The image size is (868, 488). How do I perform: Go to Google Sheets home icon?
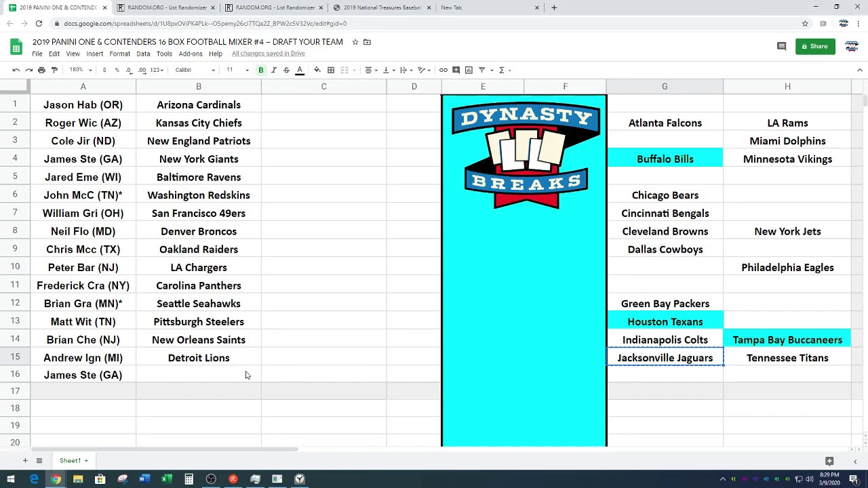click(16, 47)
